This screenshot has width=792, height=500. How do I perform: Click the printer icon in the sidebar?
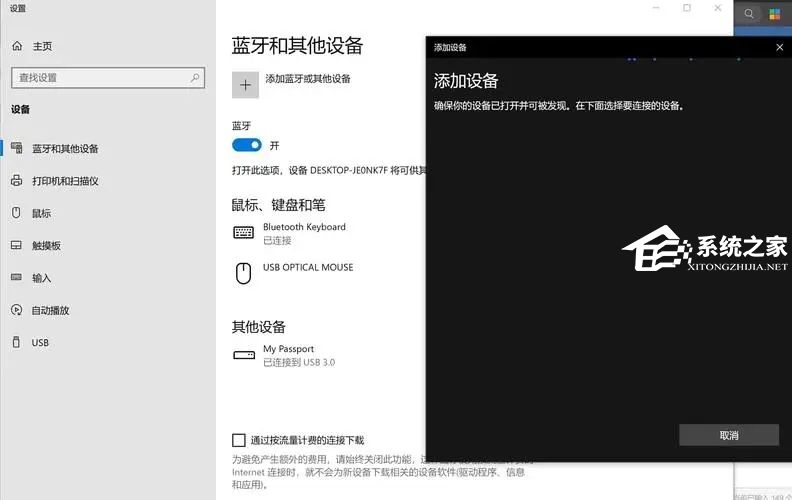point(17,180)
